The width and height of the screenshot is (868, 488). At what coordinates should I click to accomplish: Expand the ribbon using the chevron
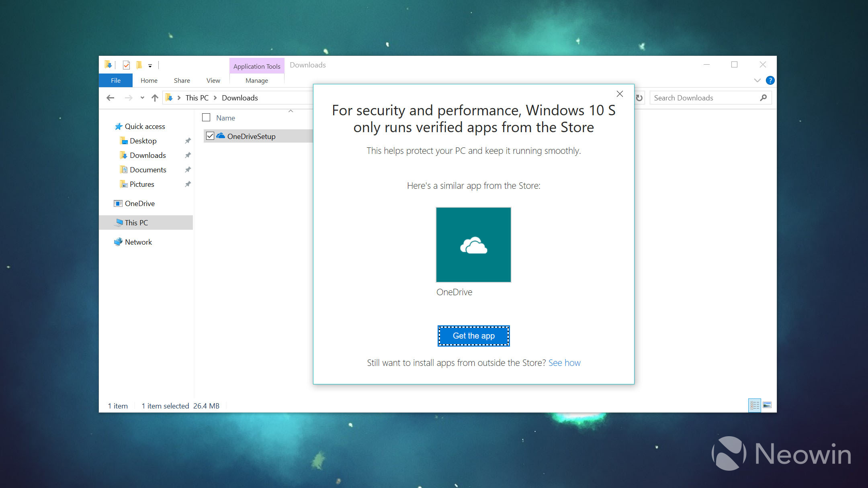click(x=757, y=80)
